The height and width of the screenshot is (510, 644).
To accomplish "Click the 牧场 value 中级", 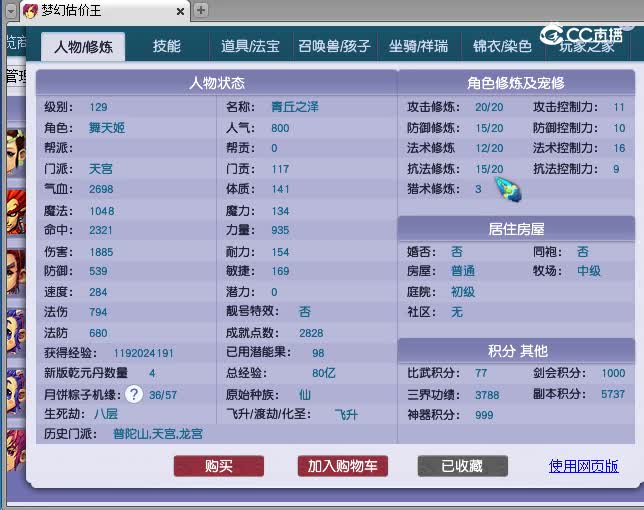I will (x=589, y=271).
